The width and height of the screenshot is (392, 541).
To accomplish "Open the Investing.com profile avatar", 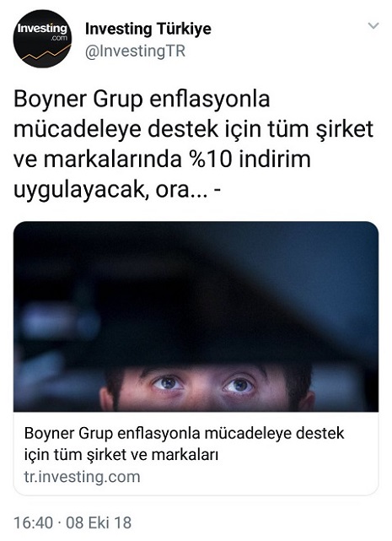I will point(42,39).
